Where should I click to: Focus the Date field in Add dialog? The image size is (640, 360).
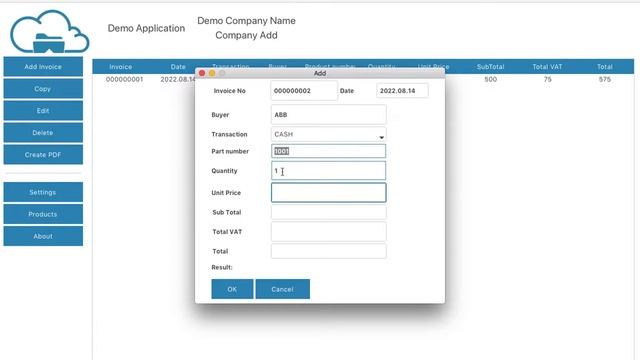coord(402,91)
